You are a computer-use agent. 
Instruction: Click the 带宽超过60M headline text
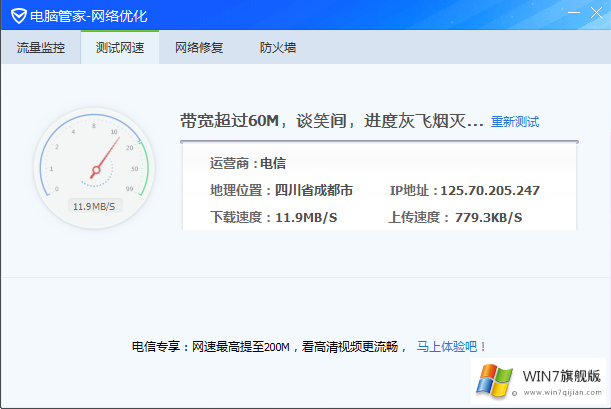[x=332, y=121]
